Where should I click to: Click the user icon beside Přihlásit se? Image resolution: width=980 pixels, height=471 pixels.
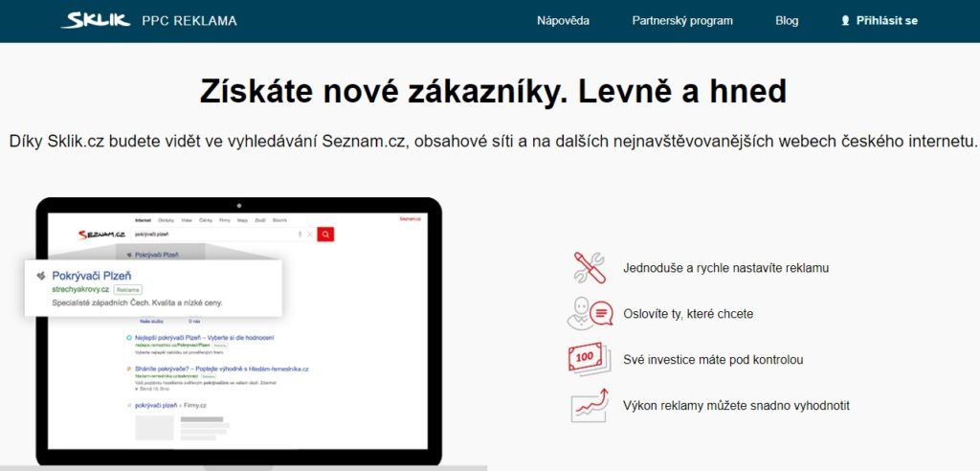(x=845, y=20)
